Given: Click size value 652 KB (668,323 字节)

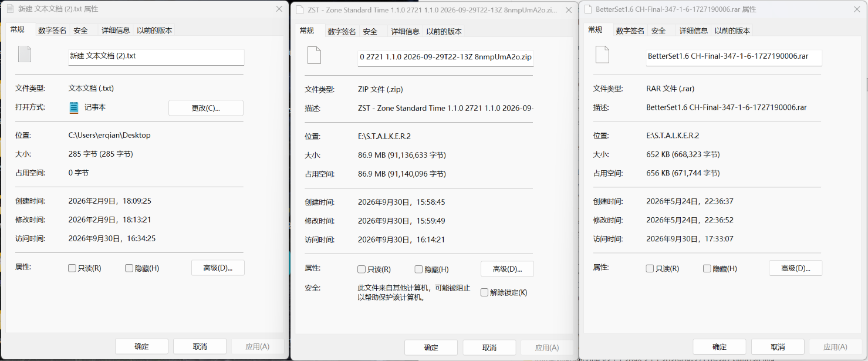Looking at the screenshot, I should point(683,154).
